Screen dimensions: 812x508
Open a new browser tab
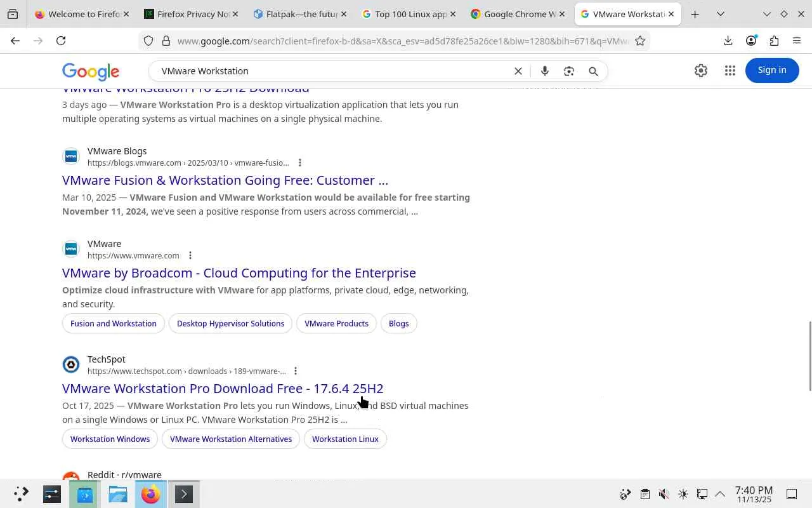click(695, 14)
